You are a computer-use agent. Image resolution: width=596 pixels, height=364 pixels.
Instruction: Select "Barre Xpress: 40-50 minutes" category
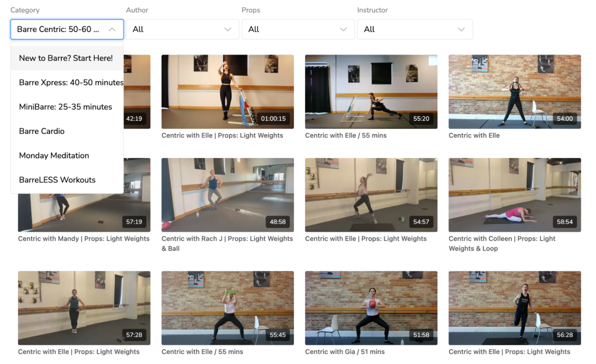coord(71,82)
